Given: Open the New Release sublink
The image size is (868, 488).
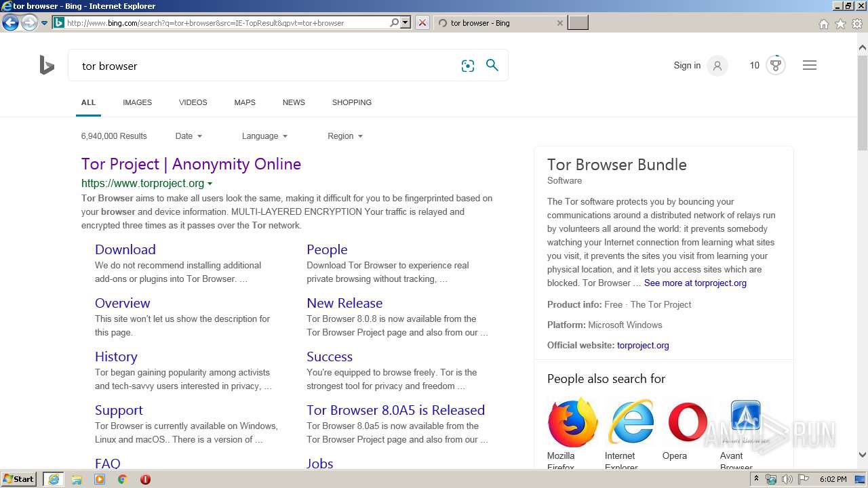Looking at the screenshot, I should (x=344, y=303).
